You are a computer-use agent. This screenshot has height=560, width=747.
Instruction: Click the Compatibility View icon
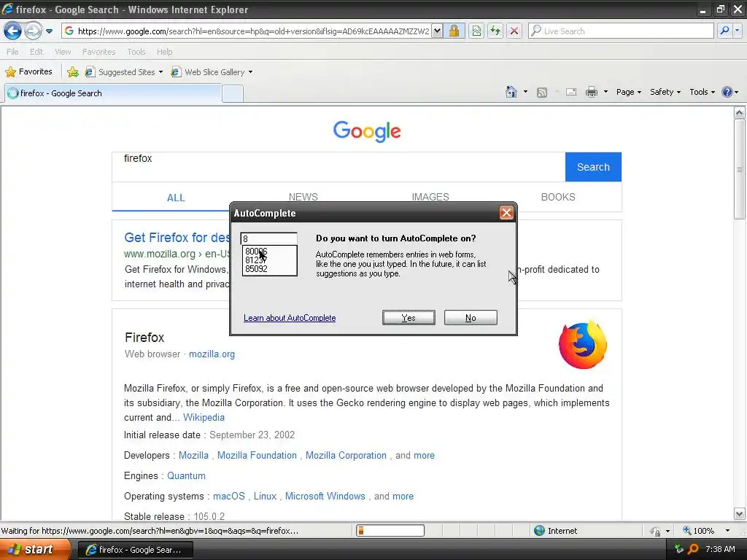[x=476, y=31]
